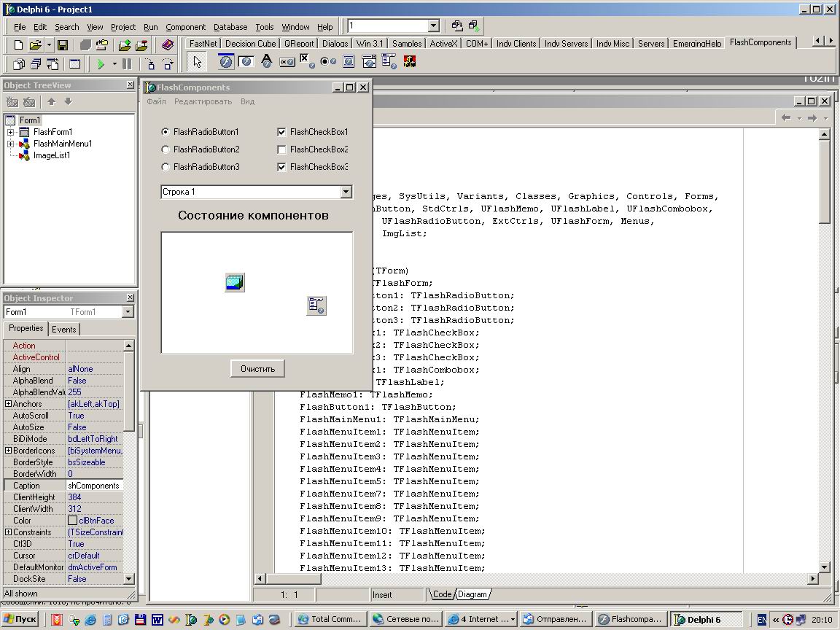Uncheck FlashCheckBox1

[x=281, y=132]
